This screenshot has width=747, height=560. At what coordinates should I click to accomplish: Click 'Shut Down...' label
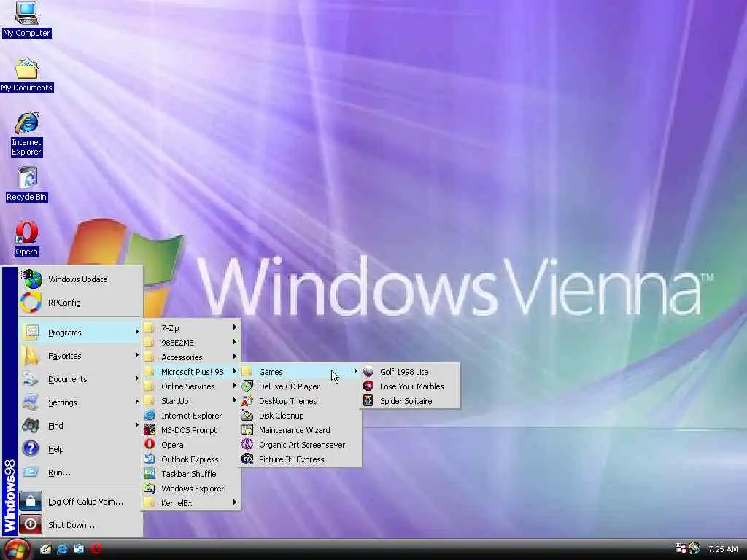[x=71, y=525]
